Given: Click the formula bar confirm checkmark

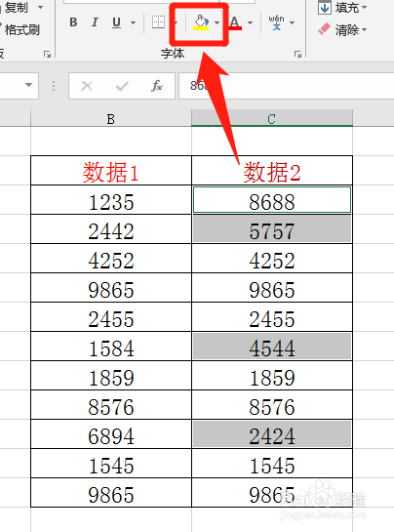Looking at the screenshot, I should coord(122,86).
